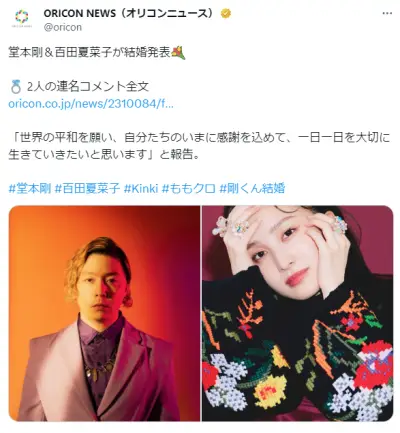This screenshot has height=433, width=400.
Task: Open the ORICON NEWS profile avatar
Action: click(x=22, y=18)
